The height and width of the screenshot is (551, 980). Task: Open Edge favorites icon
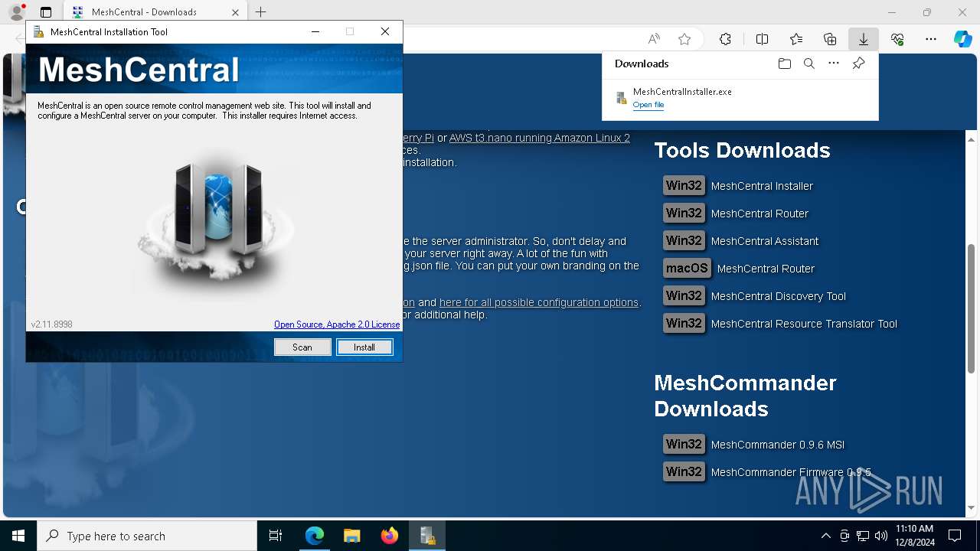[x=796, y=39]
